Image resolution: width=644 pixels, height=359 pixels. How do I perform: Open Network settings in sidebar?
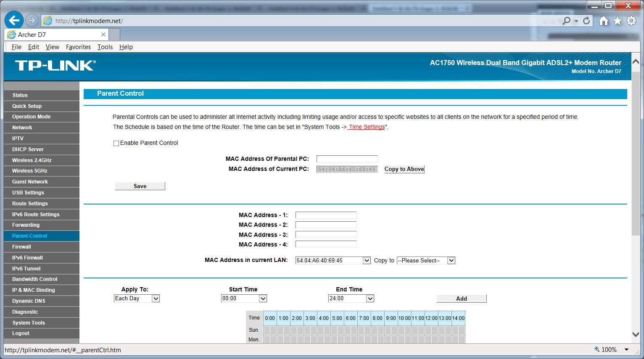point(41,128)
